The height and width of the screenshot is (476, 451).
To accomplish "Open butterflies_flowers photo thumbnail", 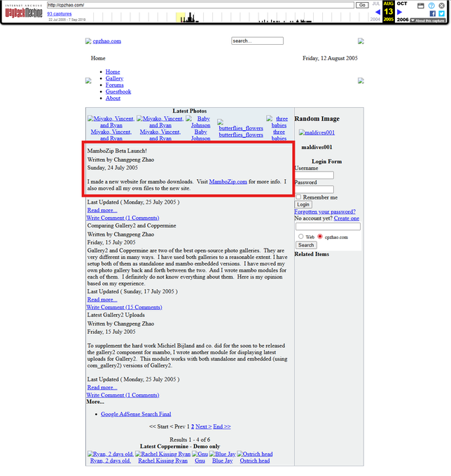I will pyautogui.click(x=240, y=125).
